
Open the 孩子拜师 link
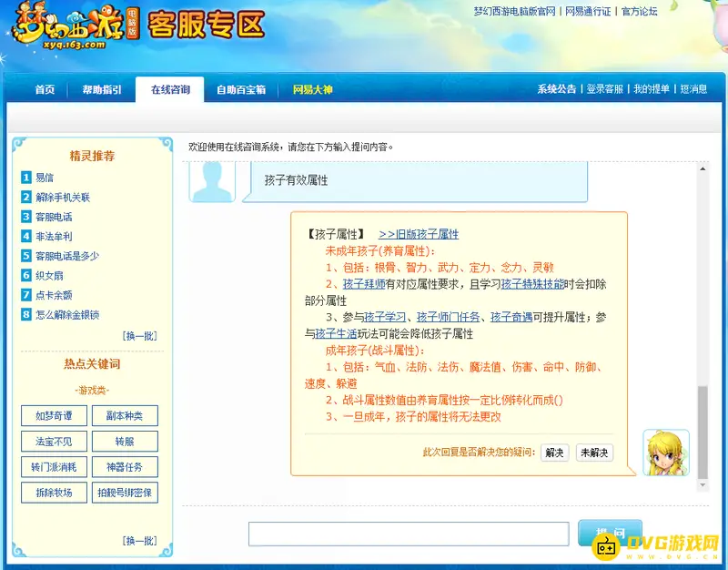pyautogui.click(x=364, y=284)
